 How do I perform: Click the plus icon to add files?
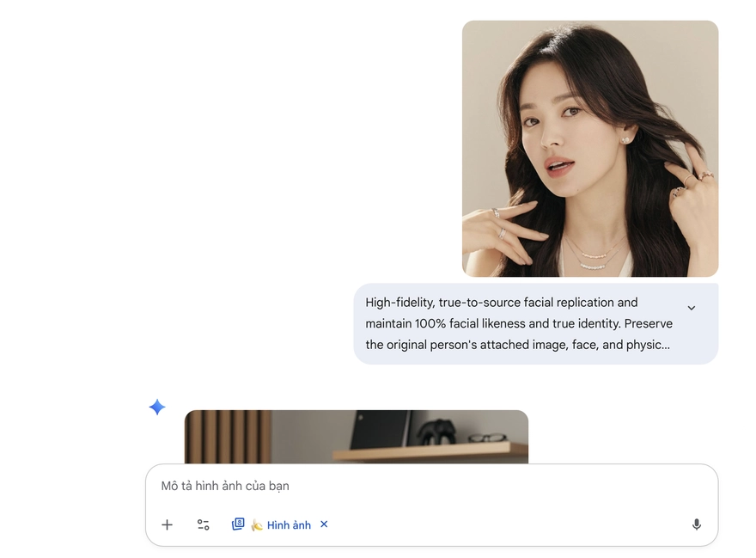[x=168, y=524]
